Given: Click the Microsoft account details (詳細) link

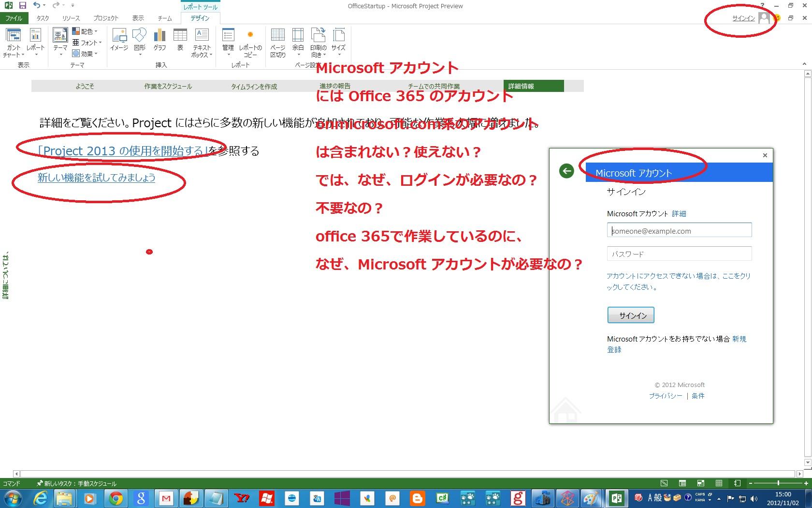Looking at the screenshot, I should 679,213.
